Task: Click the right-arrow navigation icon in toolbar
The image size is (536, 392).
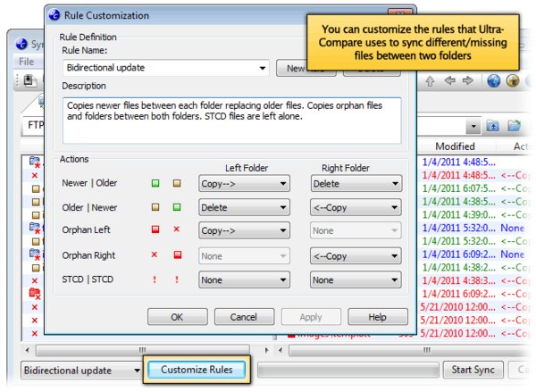Action: pyautogui.click(x=467, y=80)
